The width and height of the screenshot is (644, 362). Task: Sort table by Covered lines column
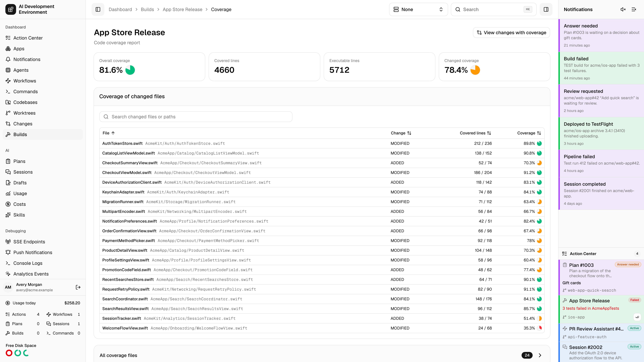475,133
